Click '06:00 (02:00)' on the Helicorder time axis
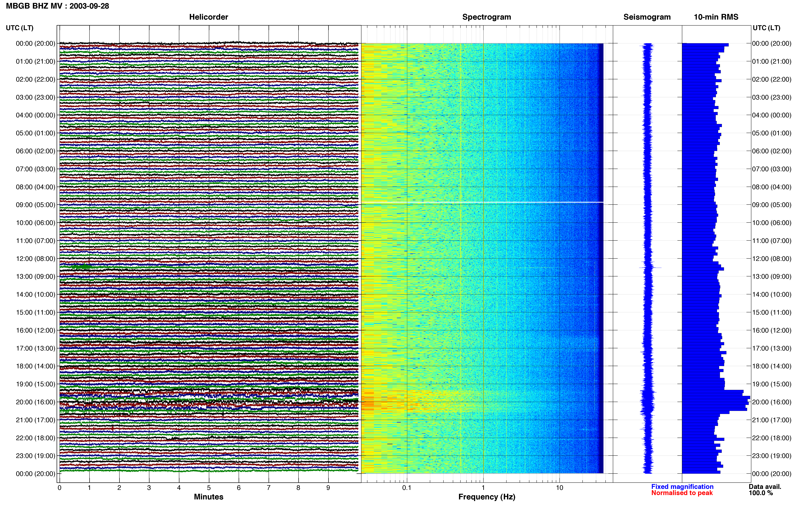812x508 pixels. tap(36, 151)
